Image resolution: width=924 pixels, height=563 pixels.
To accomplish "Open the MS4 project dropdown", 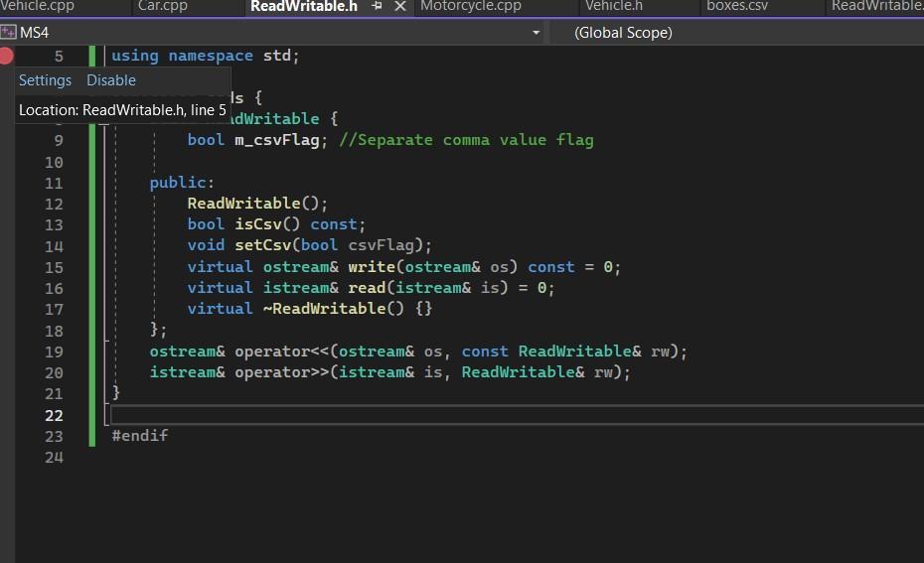I will [x=536, y=33].
